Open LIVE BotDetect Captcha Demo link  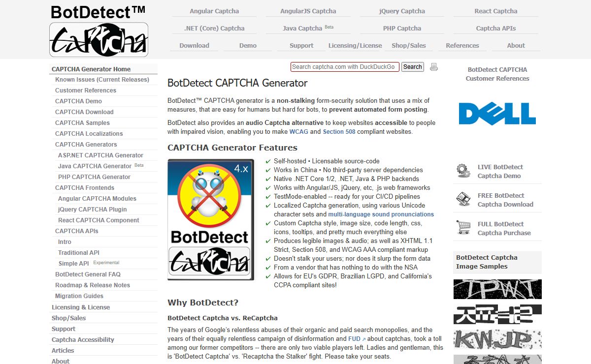(500, 171)
